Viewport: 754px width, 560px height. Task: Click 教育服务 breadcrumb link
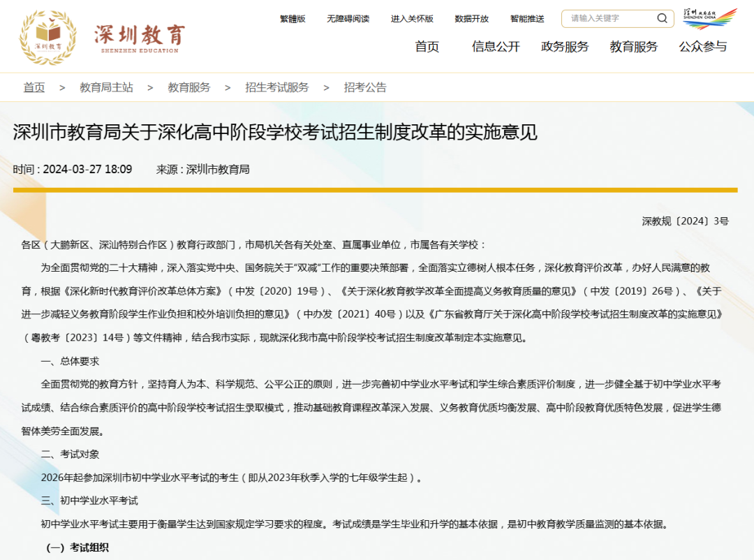pyautogui.click(x=189, y=87)
